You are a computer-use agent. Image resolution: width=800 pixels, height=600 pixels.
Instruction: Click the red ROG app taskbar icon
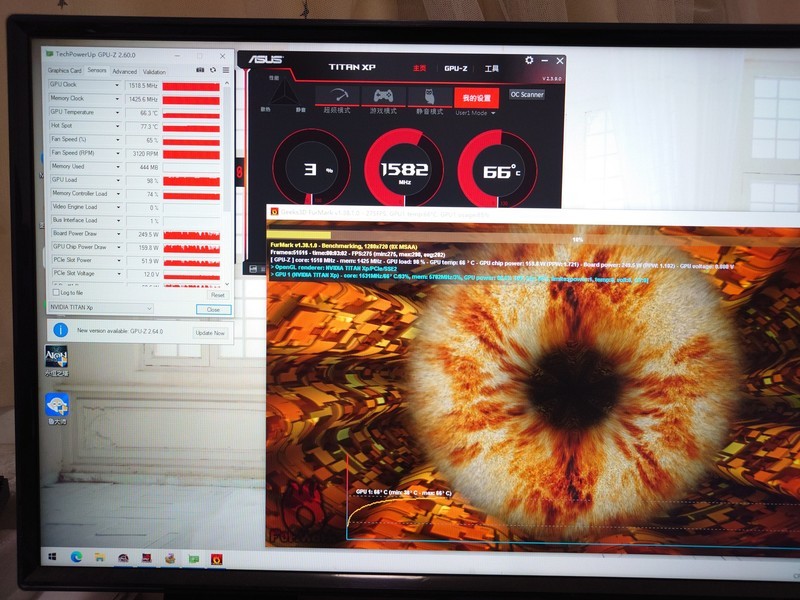pos(146,558)
